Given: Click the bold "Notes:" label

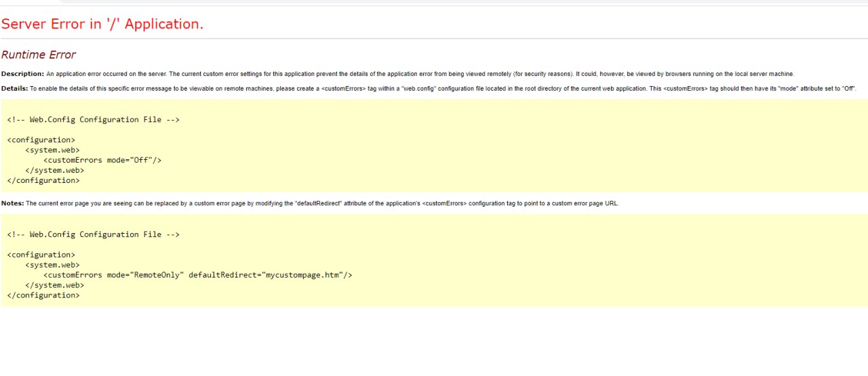Looking at the screenshot, I should (13, 203).
